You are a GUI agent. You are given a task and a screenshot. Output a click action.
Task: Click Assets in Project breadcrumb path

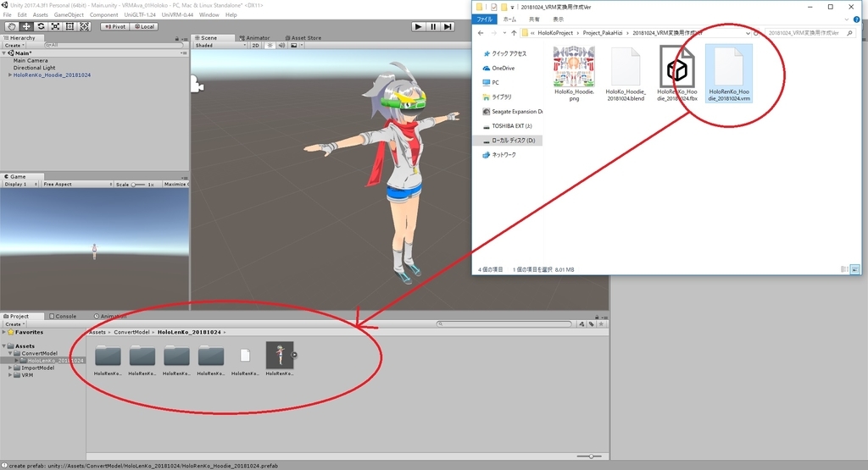(97, 332)
